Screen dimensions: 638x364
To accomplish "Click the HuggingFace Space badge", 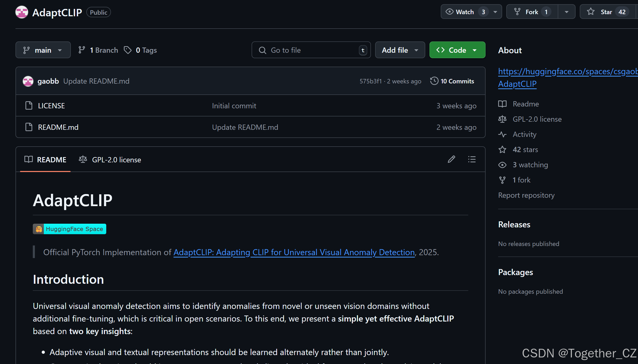I will pos(70,229).
